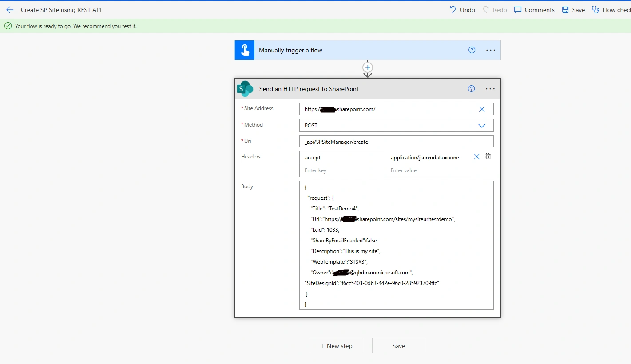The height and width of the screenshot is (364, 631).
Task: Delete the accept header row
Action: pyautogui.click(x=477, y=157)
